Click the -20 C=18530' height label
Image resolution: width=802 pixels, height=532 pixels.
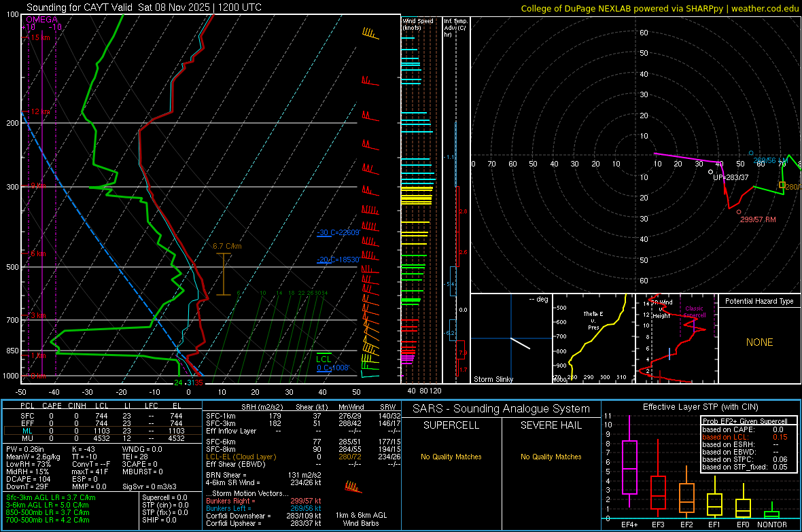pos(338,260)
